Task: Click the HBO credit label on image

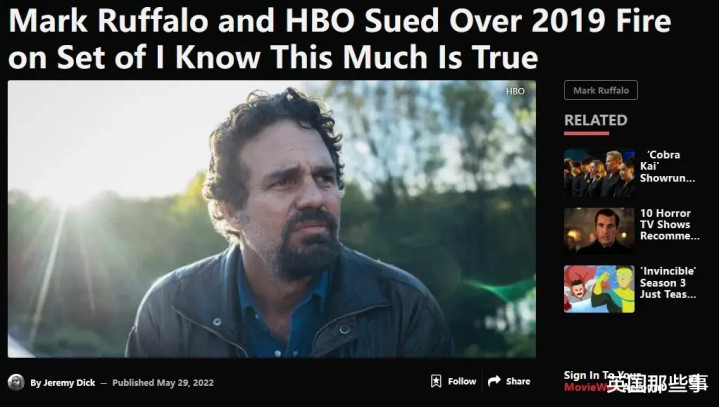Action: pos(515,91)
